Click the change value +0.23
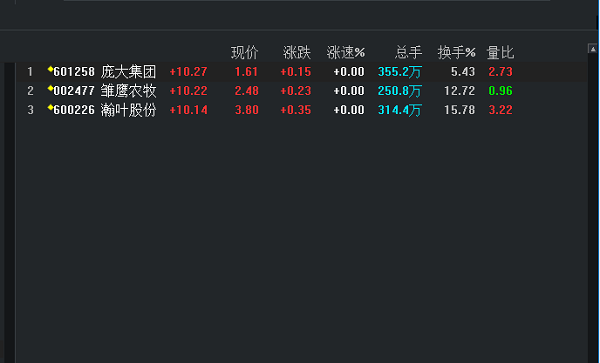 point(296,91)
